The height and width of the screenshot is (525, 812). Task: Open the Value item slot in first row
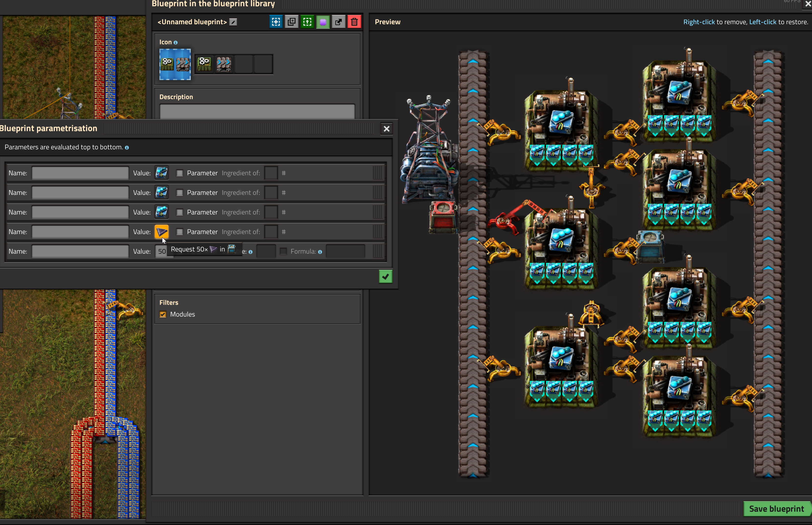click(162, 173)
